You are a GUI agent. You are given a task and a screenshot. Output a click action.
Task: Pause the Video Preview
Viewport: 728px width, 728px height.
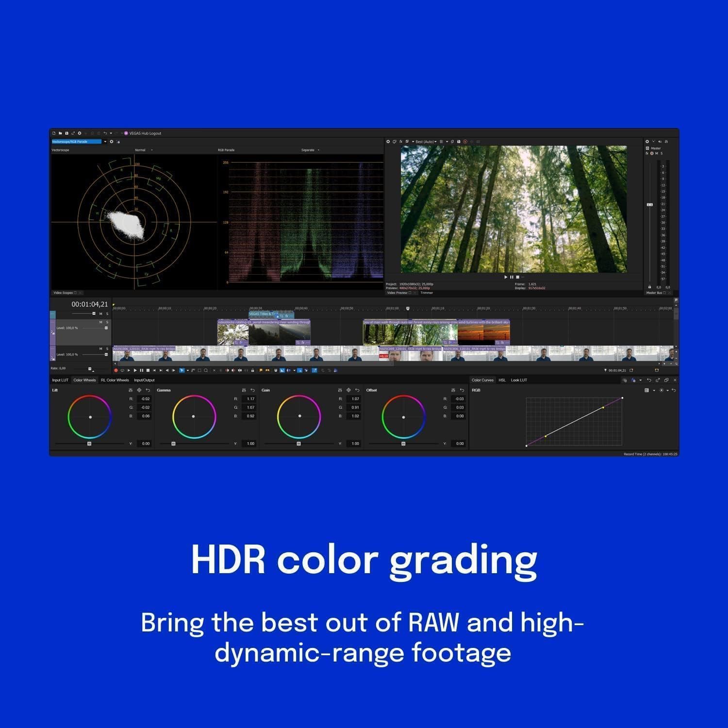512,277
